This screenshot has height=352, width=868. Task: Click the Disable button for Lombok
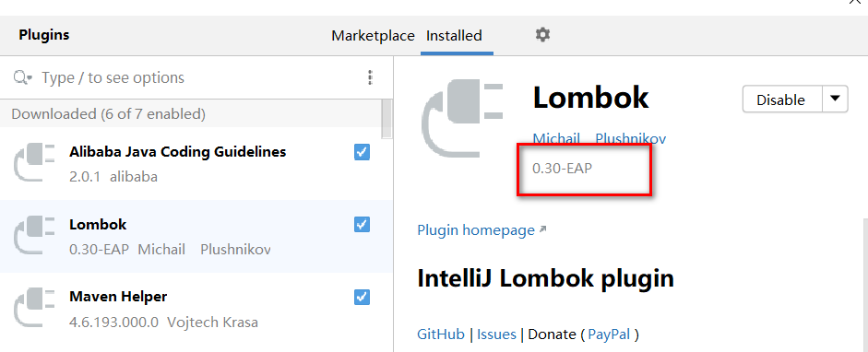[781, 99]
